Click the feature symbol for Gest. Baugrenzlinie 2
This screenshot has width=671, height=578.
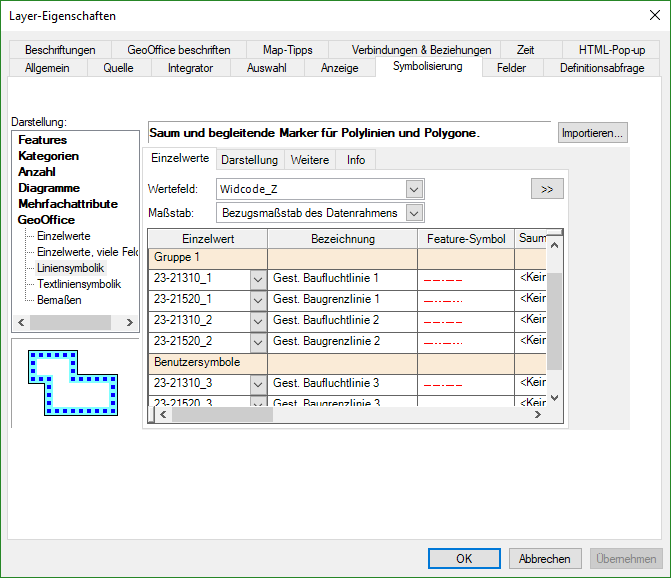pos(441,342)
